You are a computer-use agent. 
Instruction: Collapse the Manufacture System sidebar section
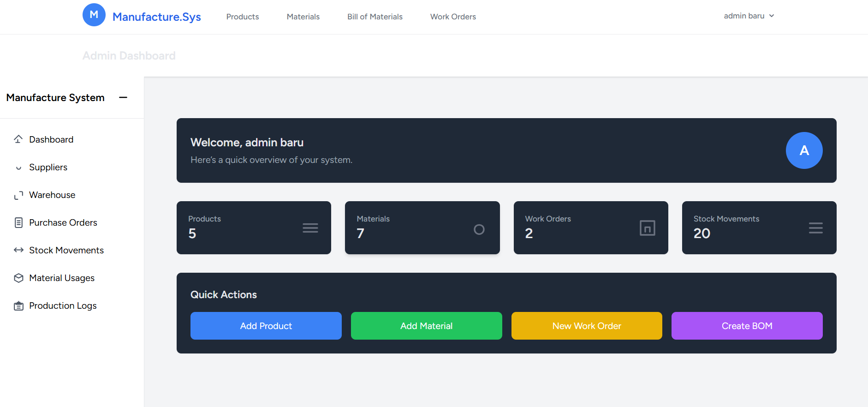[123, 97]
